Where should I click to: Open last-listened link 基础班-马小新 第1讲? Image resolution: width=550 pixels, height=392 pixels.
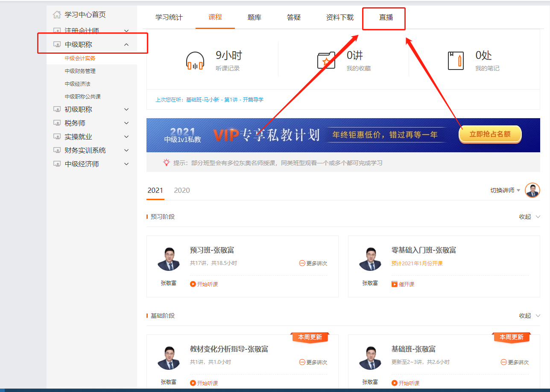[x=225, y=99]
